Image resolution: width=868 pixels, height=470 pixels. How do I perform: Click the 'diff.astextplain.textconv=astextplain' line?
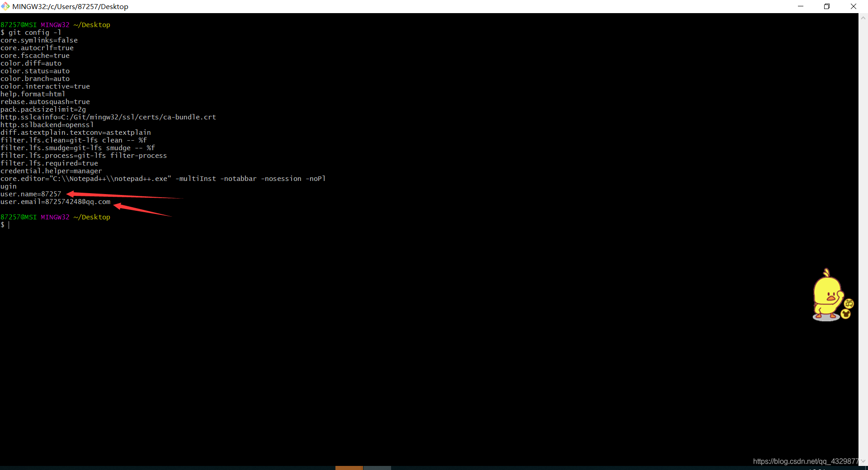click(x=75, y=133)
